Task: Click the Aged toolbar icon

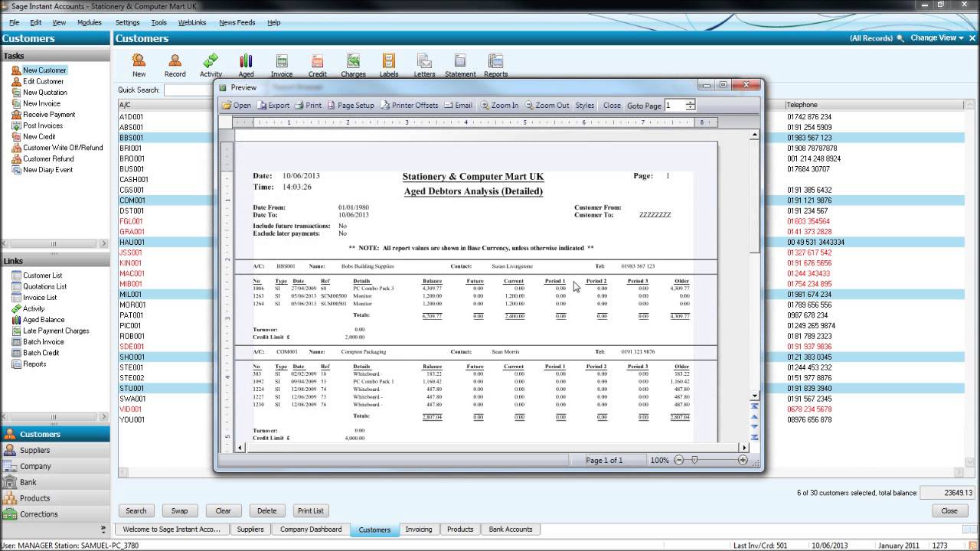Action: [x=246, y=65]
